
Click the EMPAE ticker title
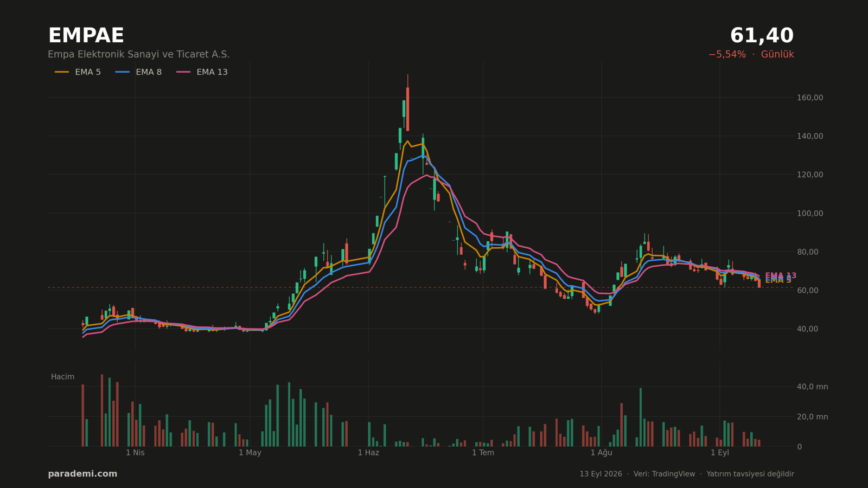tap(86, 36)
